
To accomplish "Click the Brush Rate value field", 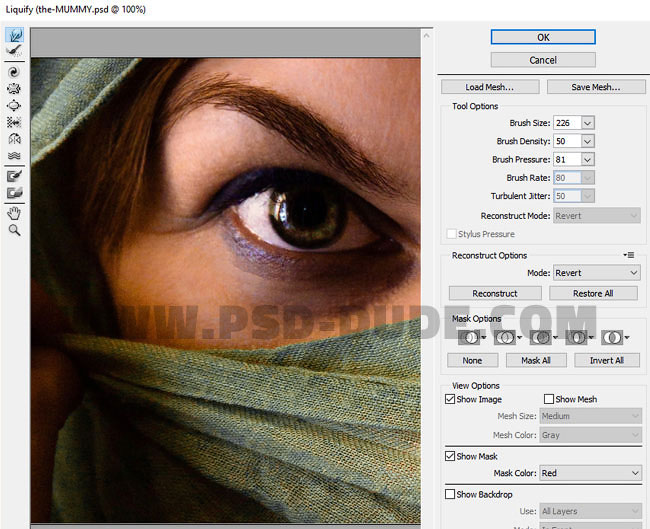I will [x=567, y=177].
